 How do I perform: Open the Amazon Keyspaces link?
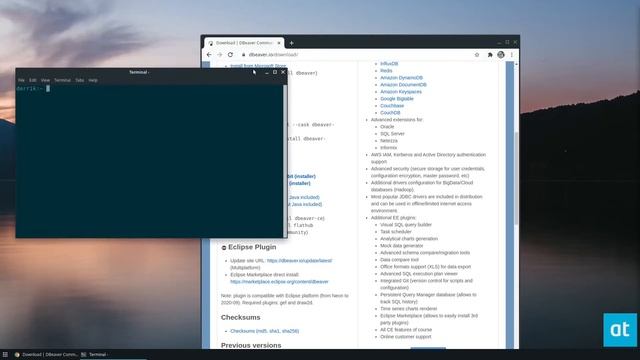401,92
